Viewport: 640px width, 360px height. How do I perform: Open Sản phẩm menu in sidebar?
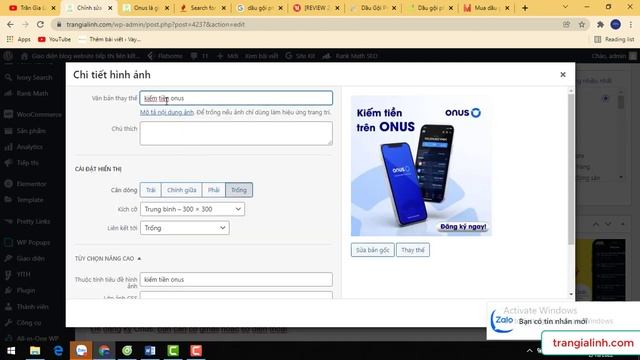coord(31,131)
